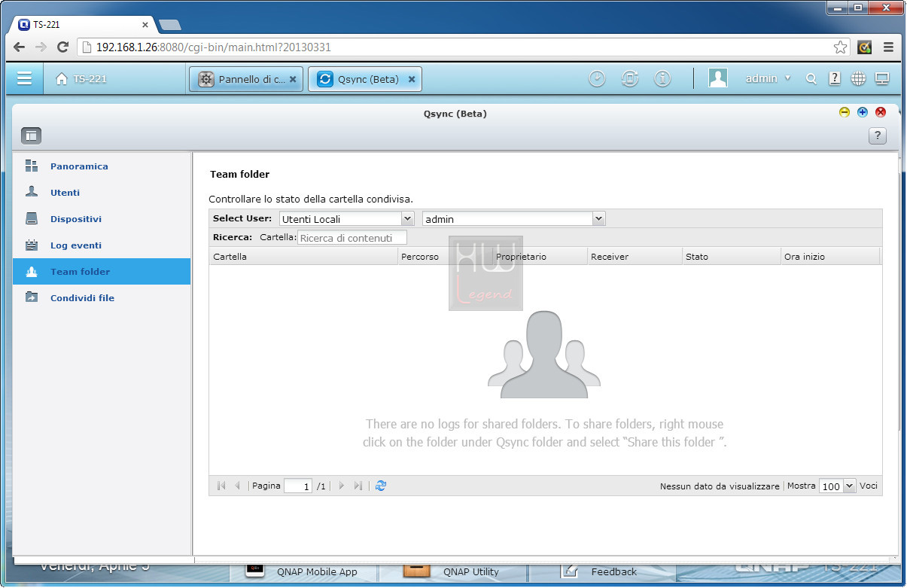Close the Pannello di controllo tab
Image resolution: width=907 pixels, height=588 pixels.
click(293, 79)
